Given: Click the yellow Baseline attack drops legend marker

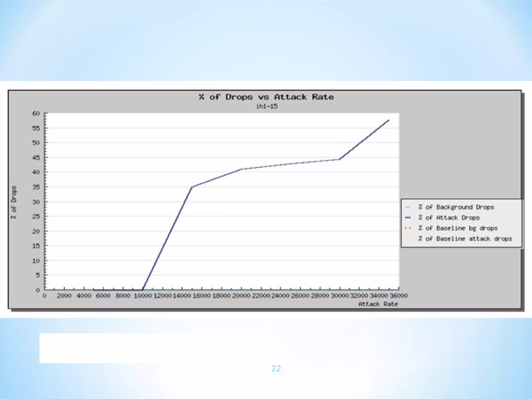Looking at the screenshot, I should [x=408, y=239].
